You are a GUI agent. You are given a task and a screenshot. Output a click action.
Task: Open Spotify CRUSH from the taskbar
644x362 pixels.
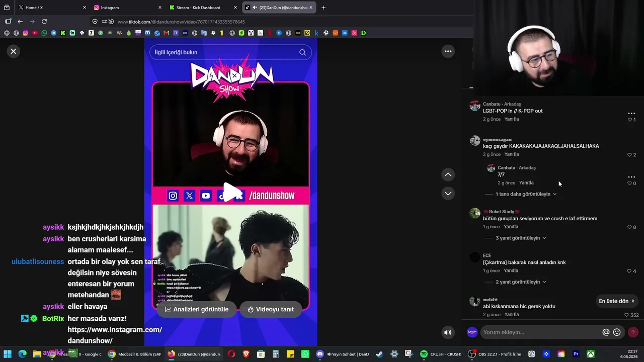pos(440,354)
